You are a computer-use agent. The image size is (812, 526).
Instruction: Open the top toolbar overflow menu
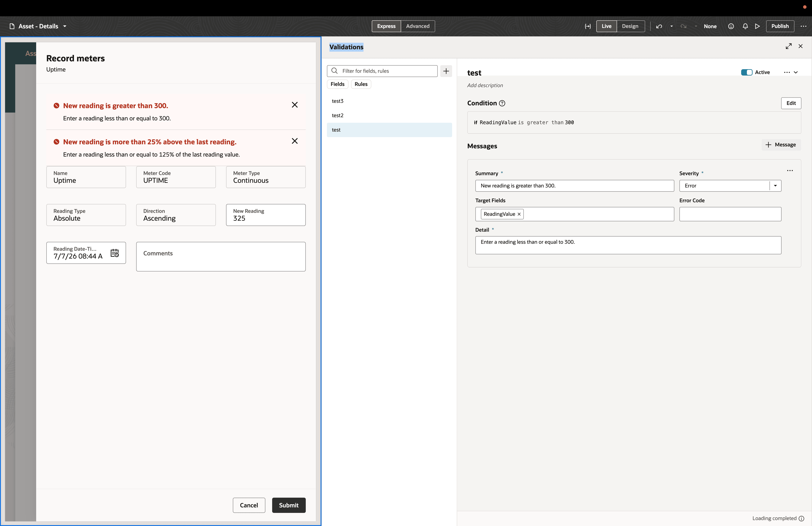click(x=804, y=26)
